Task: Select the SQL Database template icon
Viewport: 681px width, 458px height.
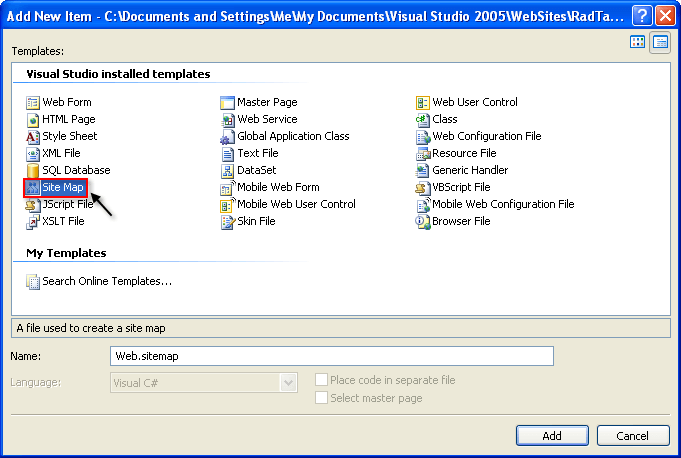Action: click(x=33, y=170)
